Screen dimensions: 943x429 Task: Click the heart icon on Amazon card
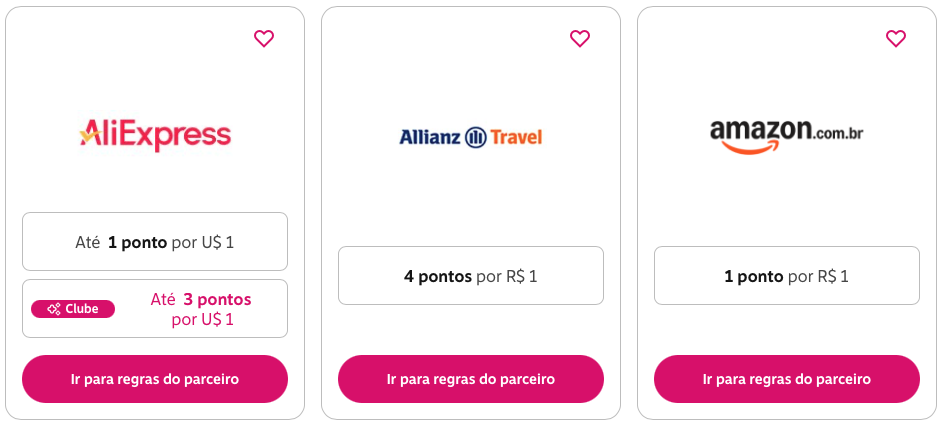tap(896, 39)
